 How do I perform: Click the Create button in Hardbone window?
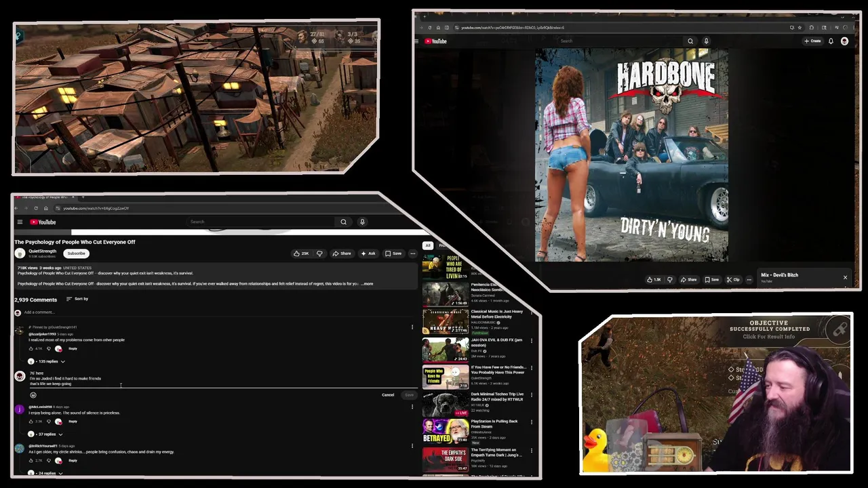(x=812, y=41)
